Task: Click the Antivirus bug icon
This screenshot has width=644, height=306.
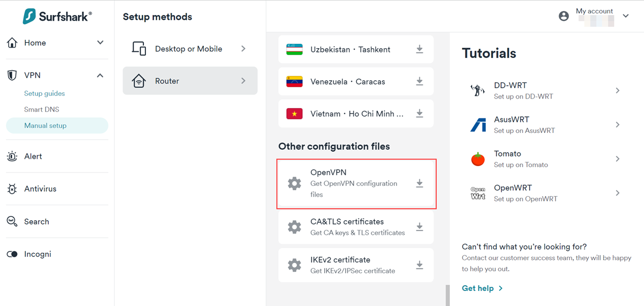Action: [x=12, y=189]
